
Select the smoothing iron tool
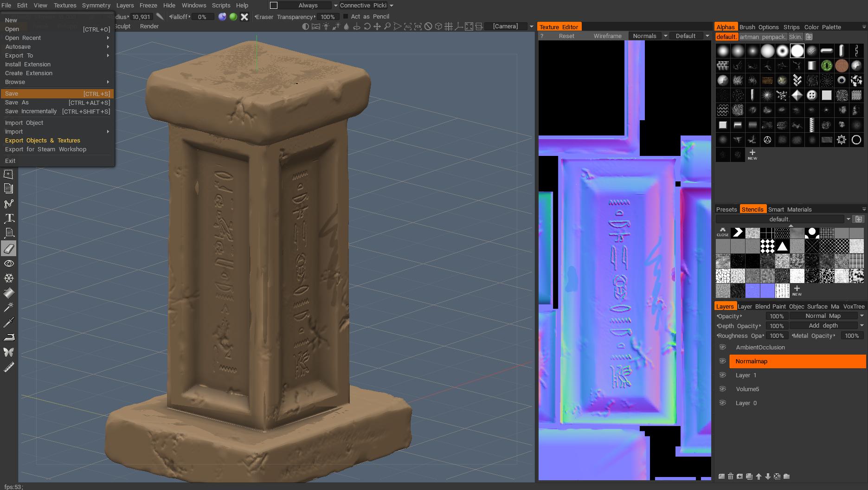9,337
